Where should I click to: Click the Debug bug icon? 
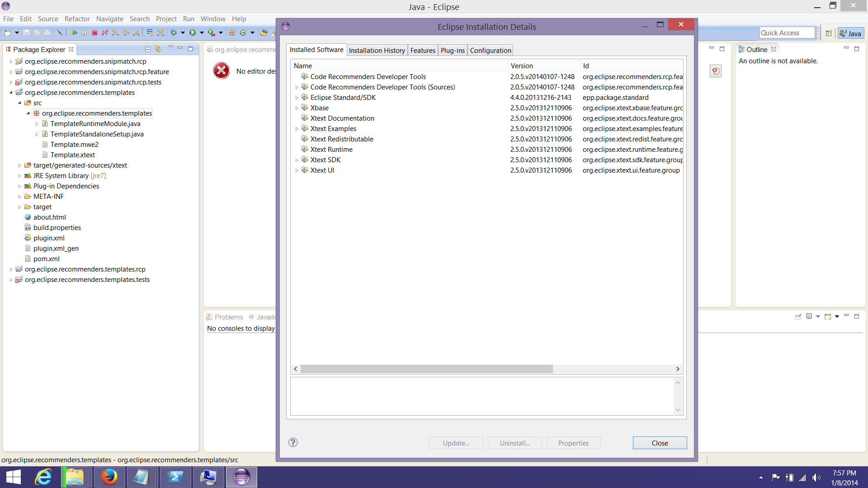tap(174, 33)
